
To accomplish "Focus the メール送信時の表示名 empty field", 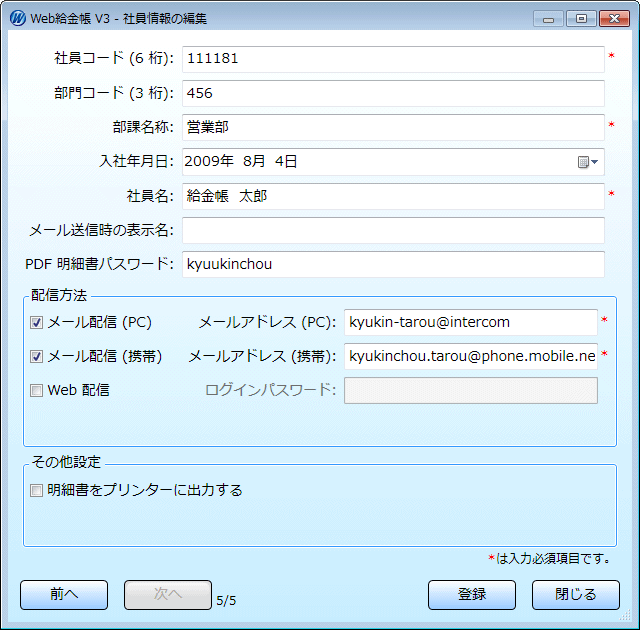I will 393,230.
